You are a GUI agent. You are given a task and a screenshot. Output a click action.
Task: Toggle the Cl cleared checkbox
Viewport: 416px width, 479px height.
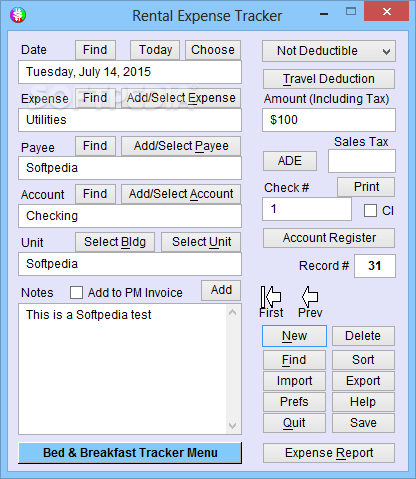pos(370,211)
